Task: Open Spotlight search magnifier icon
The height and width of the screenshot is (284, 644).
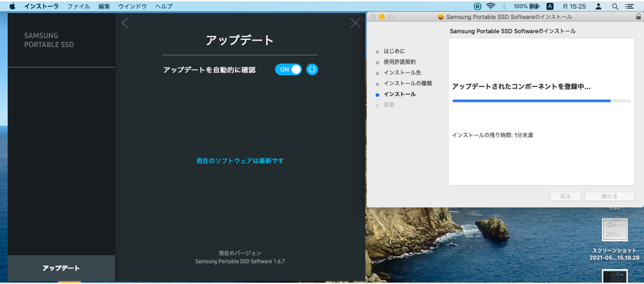Action: pos(615,6)
